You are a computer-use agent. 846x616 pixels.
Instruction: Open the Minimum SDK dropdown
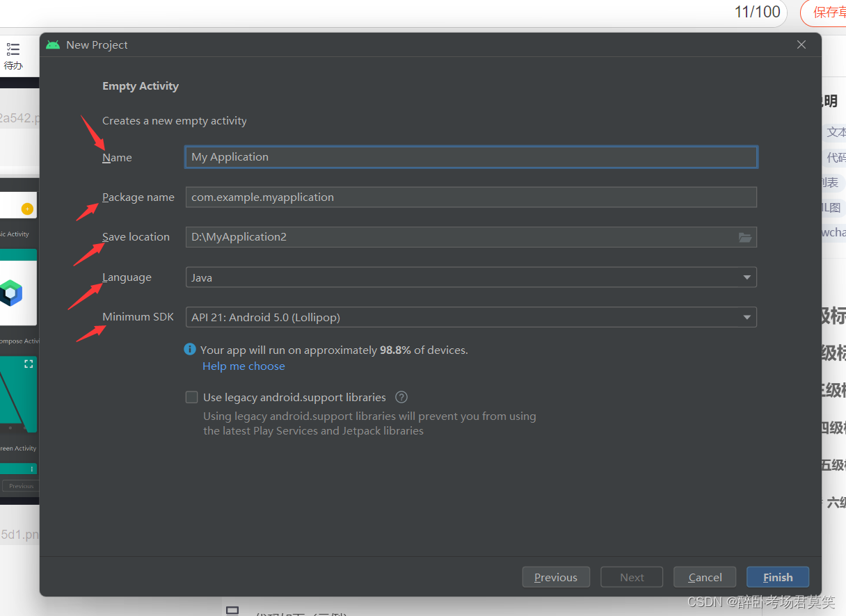tap(471, 318)
